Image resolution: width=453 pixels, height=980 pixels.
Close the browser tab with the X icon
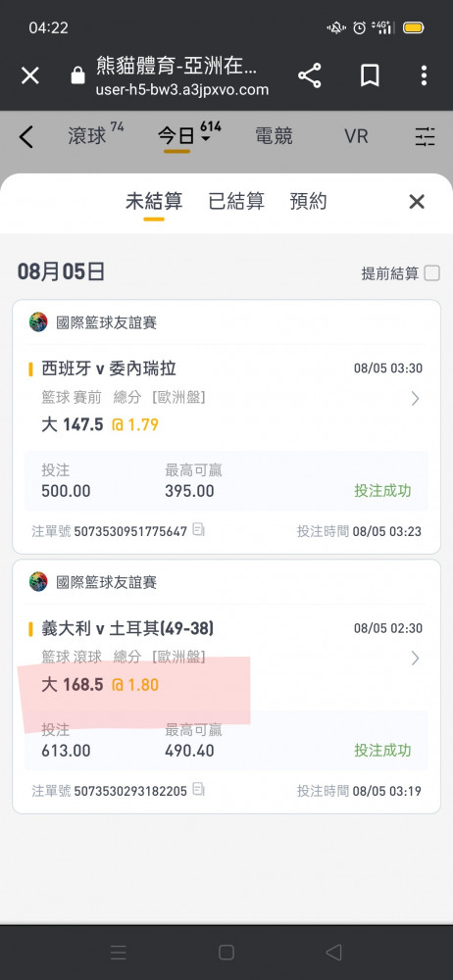(x=30, y=75)
